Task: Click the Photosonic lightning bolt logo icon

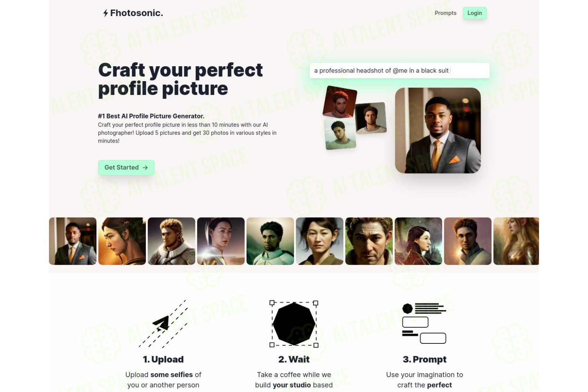Action: coord(105,13)
